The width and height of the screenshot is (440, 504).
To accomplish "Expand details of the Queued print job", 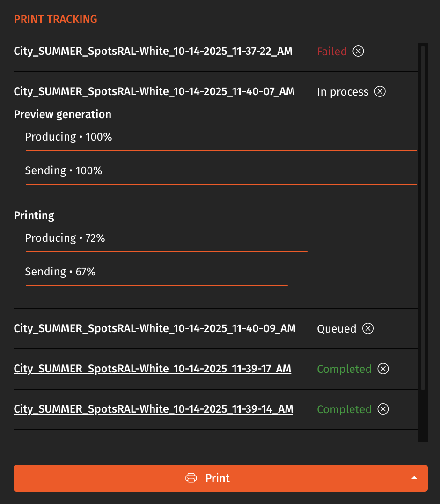I will pos(154,328).
